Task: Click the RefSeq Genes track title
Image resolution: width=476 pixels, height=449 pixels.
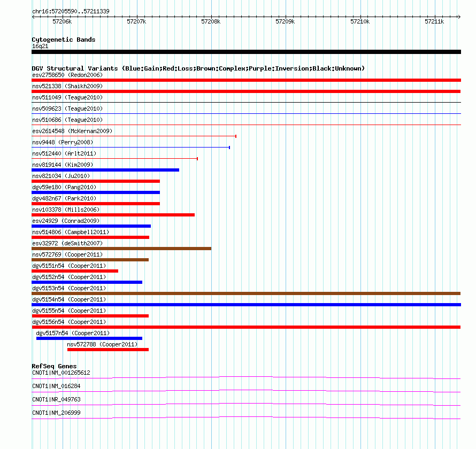Action: [x=55, y=366]
